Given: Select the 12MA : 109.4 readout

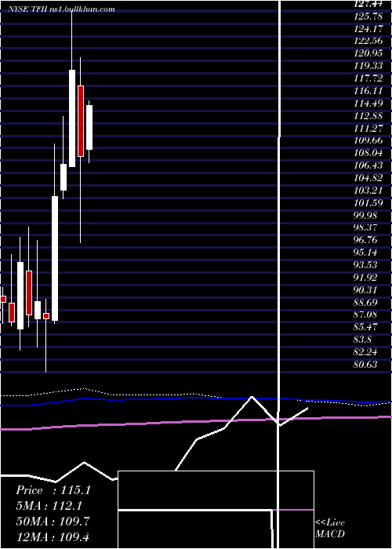Looking at the screenshot, I should click(x=53, y=536).
